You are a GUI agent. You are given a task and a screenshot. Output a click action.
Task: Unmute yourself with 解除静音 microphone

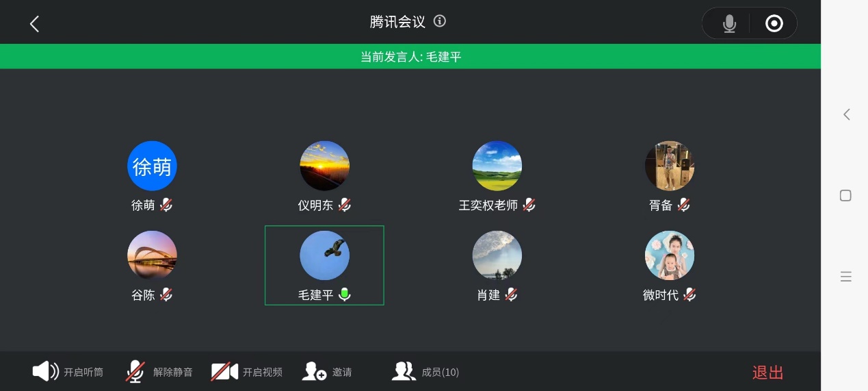(135, 371)
